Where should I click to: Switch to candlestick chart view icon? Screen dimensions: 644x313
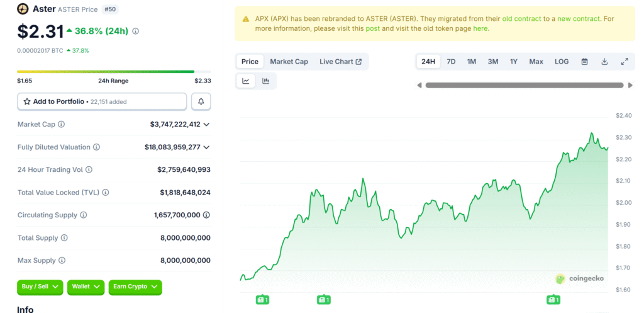265,81
